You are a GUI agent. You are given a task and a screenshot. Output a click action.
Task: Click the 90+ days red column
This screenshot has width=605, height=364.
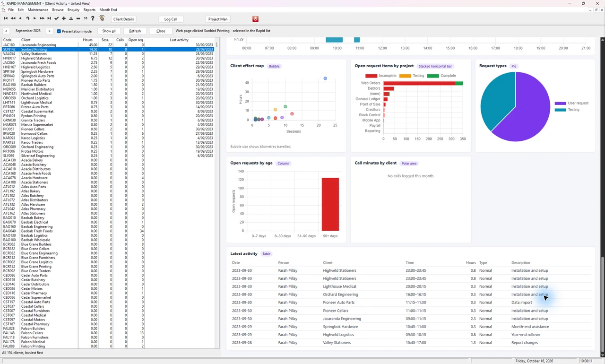pyautogui.click(x=330, y=204)
